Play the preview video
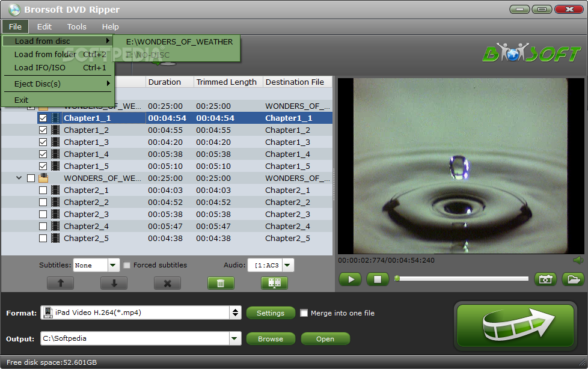588x369 pixels. click(x=351, y=279)
